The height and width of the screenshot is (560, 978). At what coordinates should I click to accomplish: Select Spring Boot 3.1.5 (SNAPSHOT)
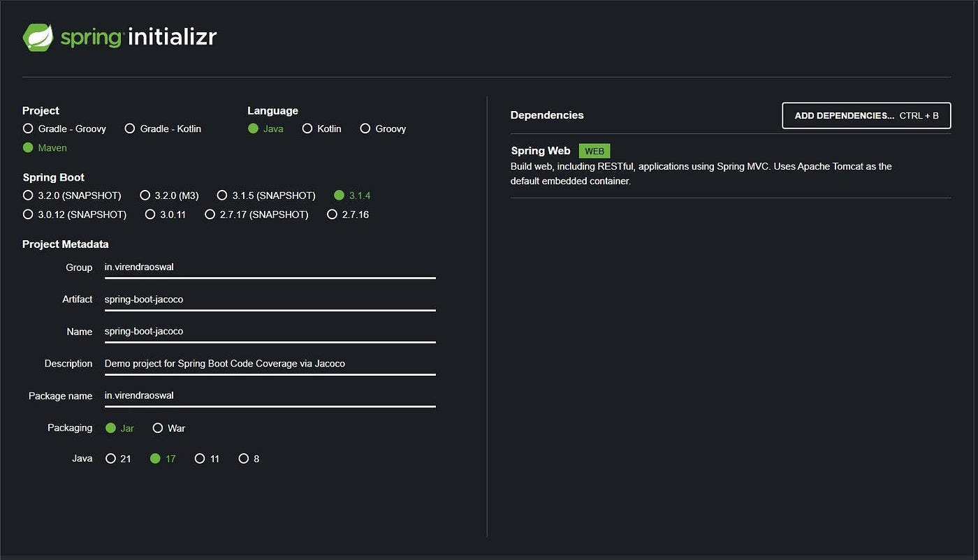tap(266, 196)
